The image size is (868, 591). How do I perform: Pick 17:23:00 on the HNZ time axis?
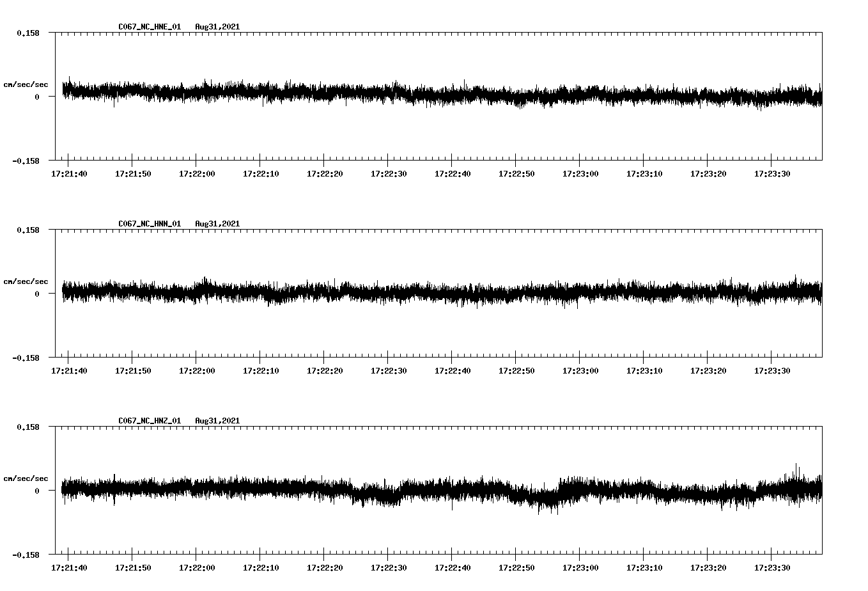point(580,567)
